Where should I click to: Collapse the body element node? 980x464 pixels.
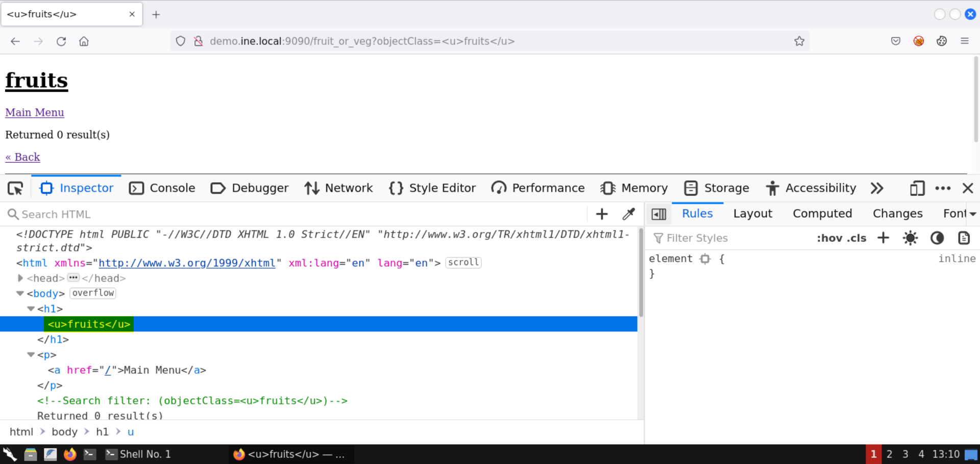coord(20,293)
